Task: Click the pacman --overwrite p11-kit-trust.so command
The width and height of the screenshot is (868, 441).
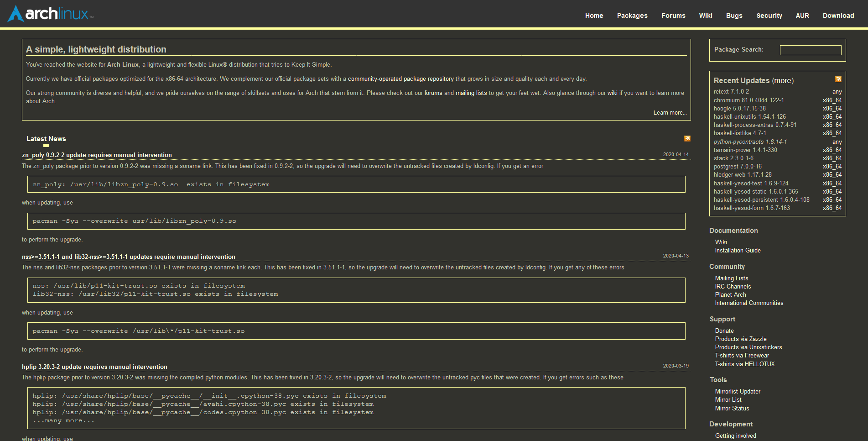Action: 356,331
